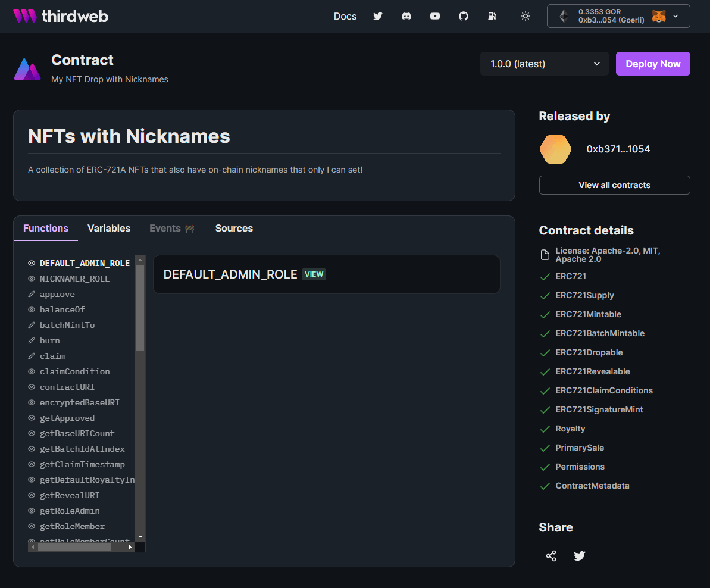Click the Ethereum network icon in wallet
Screen dimensions: 710x588
[x=564, y=16]
